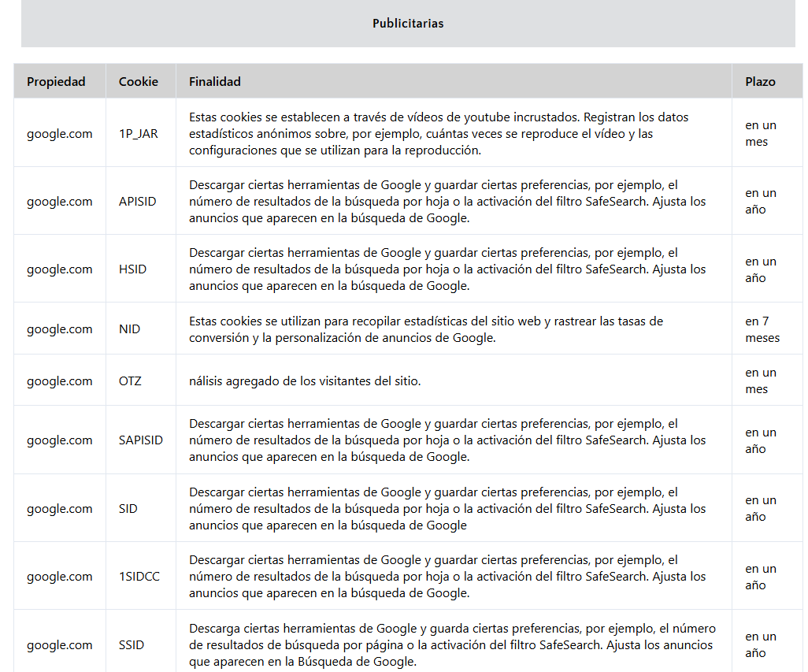Screen dimensions: 808x672
Task: Select the Propiedad column header
Action: coord(56,82)
